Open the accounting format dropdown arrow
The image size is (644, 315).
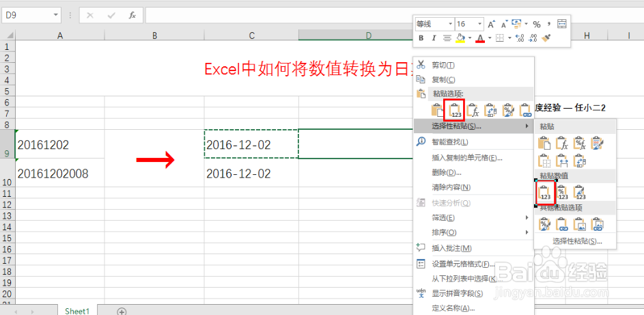526,24
